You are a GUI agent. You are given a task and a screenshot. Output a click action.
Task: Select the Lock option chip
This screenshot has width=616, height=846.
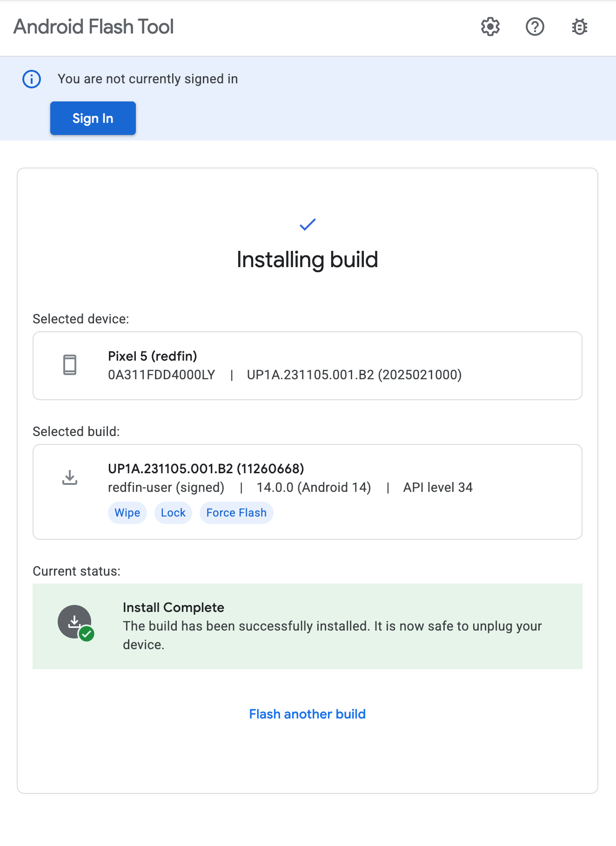(173, 513)
